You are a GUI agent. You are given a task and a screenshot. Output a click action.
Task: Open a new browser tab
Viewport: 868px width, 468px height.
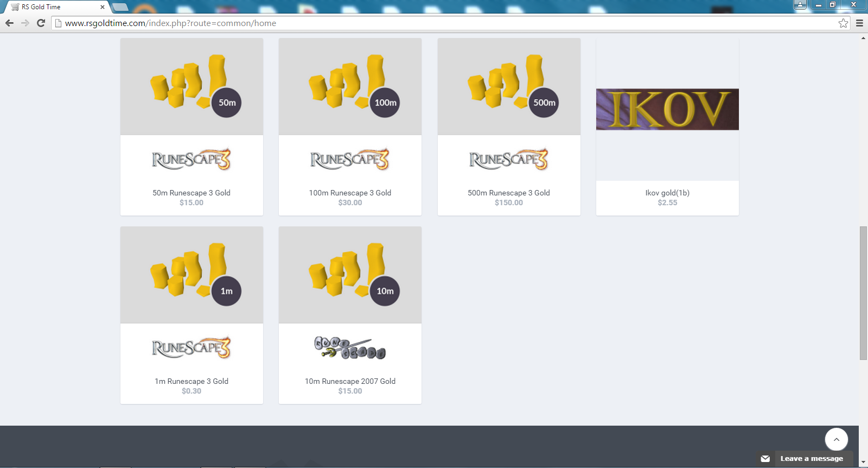[x=120, y=7]
